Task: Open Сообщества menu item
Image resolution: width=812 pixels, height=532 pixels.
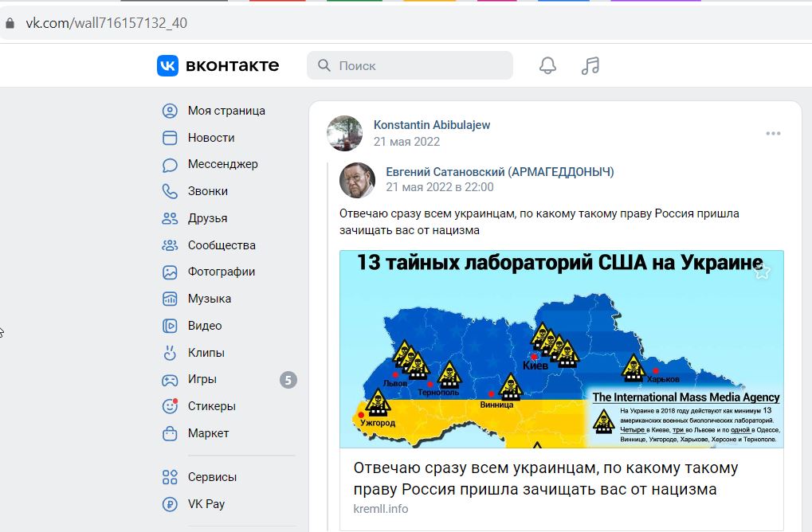Action: tap(222, 245)
